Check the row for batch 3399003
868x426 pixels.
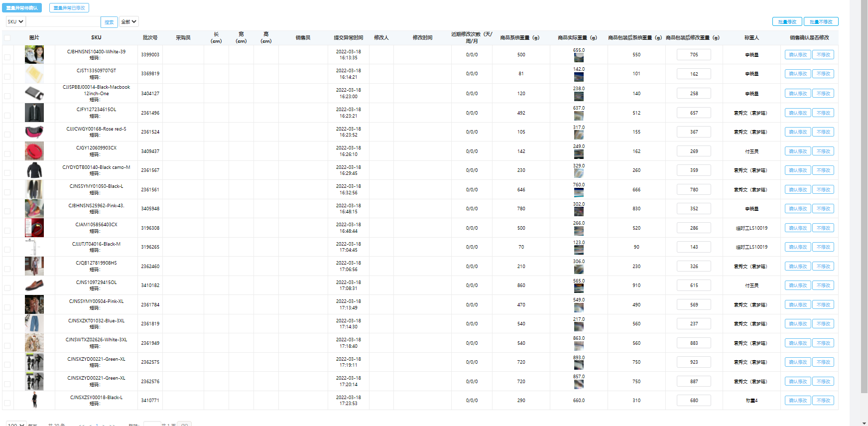point(7,57)
